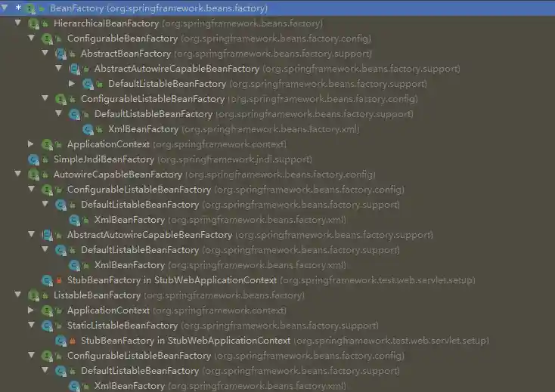Screen dimensions: 555x392
Task: Collapse the AutowireCapableBeanFactory node
Action: tap(17, 174)
